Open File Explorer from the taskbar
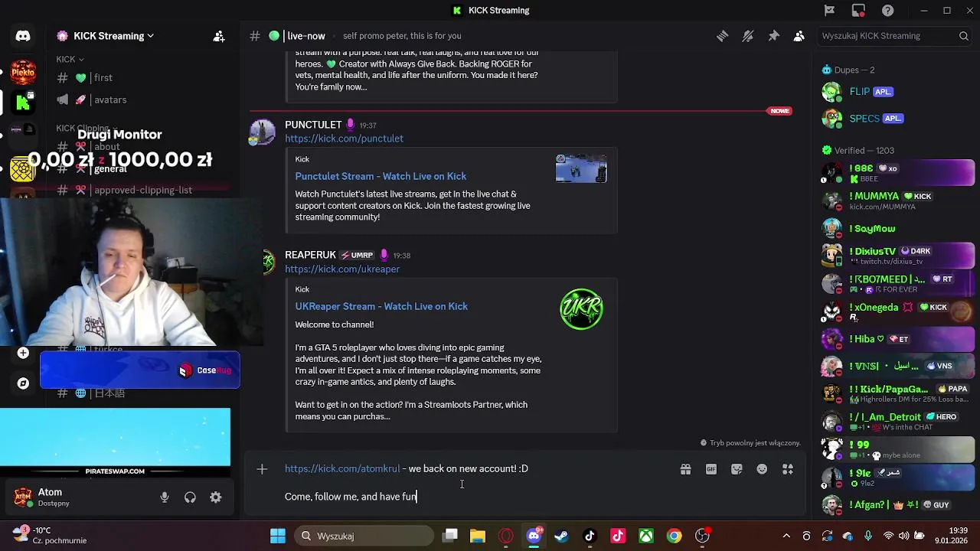The height and width of the screenshot is (551, 980). 478,536
